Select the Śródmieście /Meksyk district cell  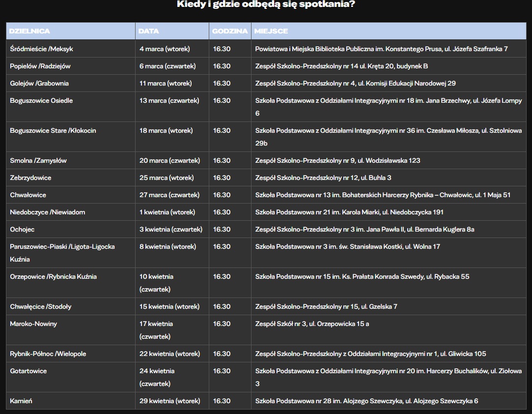42,49
